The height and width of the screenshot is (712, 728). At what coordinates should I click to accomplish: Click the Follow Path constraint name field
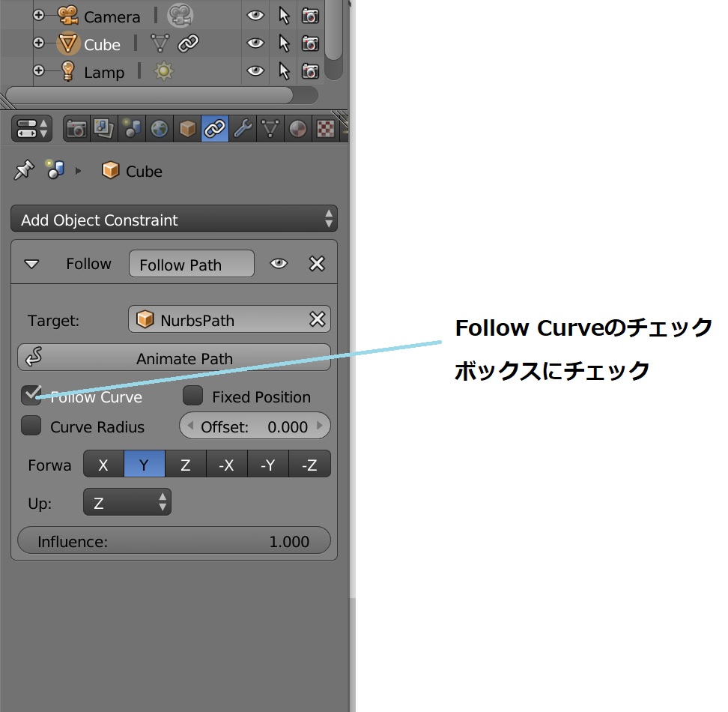coord(191,264)
